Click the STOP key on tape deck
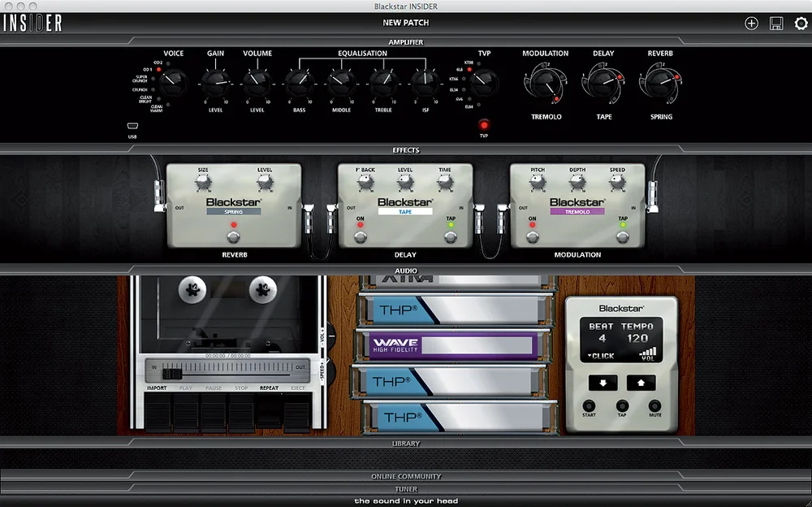This screenshot has height=507, width=812. 241,412
